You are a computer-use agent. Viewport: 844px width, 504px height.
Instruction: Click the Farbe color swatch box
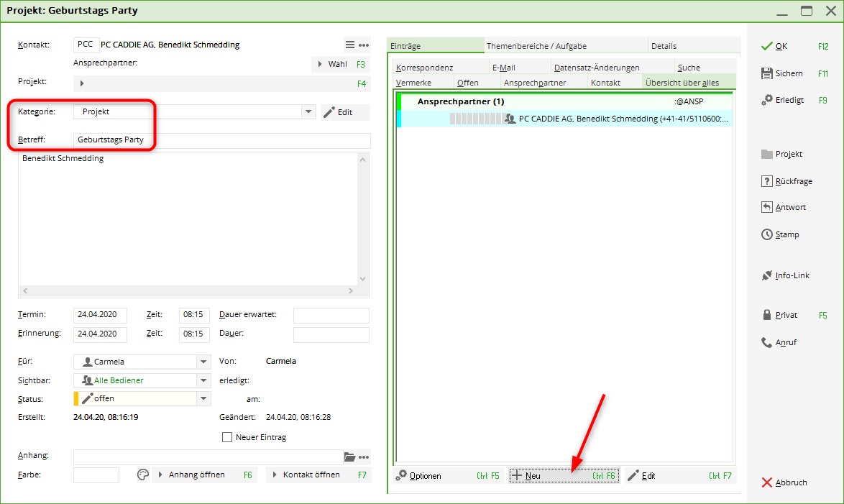pyautogui.click(x=96, y=475)
